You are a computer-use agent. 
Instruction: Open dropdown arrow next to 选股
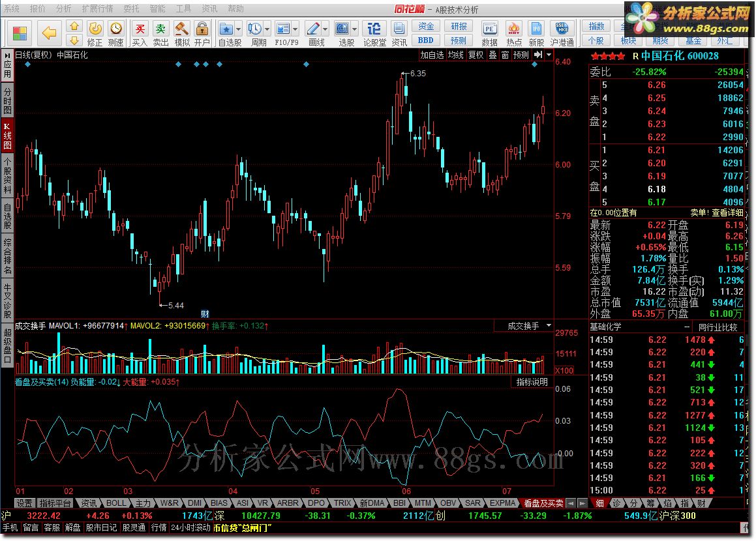pos(354,29)
